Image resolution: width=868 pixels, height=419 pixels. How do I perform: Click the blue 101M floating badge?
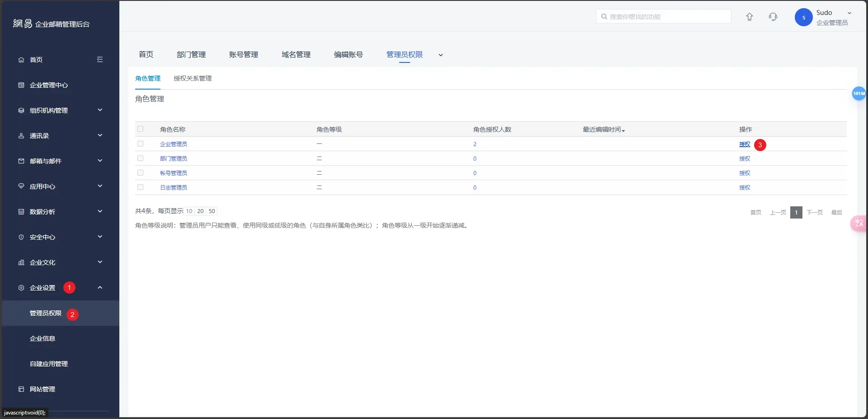point(858,94)
